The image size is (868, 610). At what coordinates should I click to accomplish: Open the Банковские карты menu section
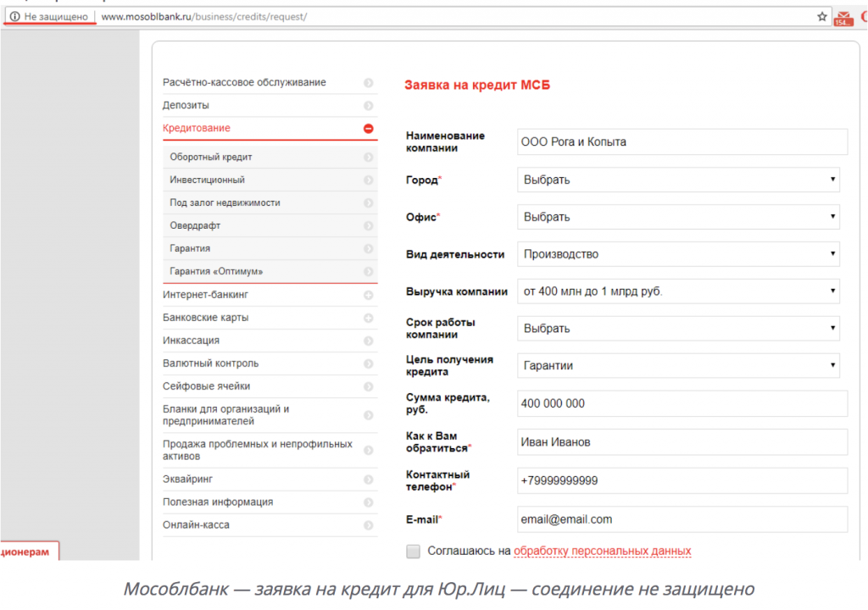click(x=205, y=317)
